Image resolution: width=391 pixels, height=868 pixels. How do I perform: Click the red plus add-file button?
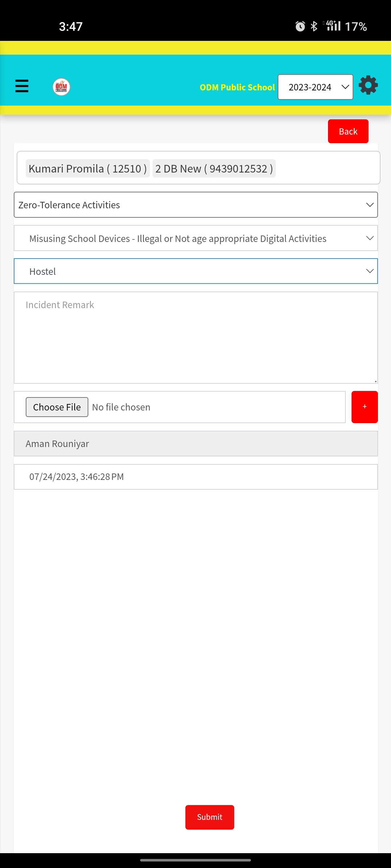[x=364, y=407]
